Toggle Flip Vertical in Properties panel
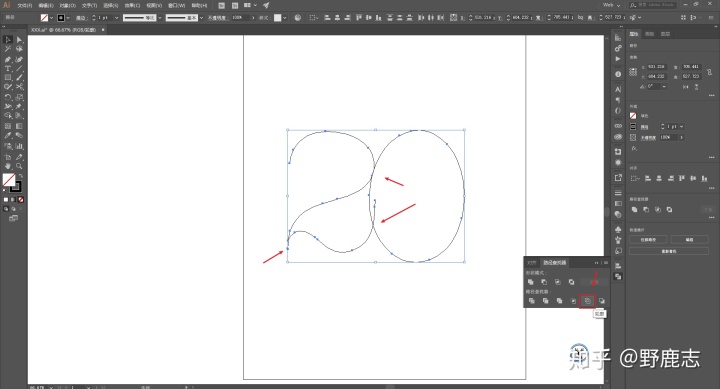The height and width of the screenshot is (389, 720). [697, 86]
